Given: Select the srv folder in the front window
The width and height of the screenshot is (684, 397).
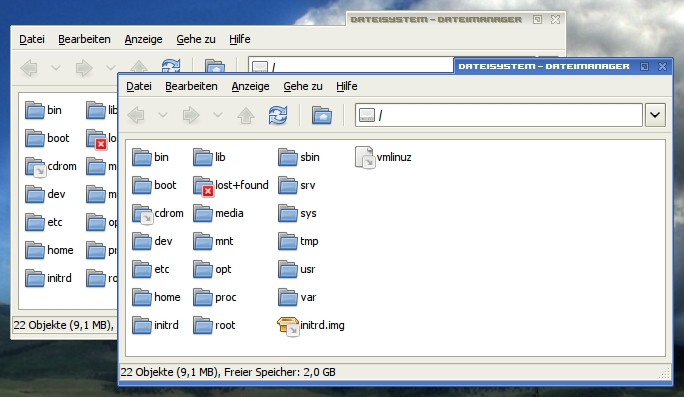Looking at the screenshot, I should pos(297,185).
